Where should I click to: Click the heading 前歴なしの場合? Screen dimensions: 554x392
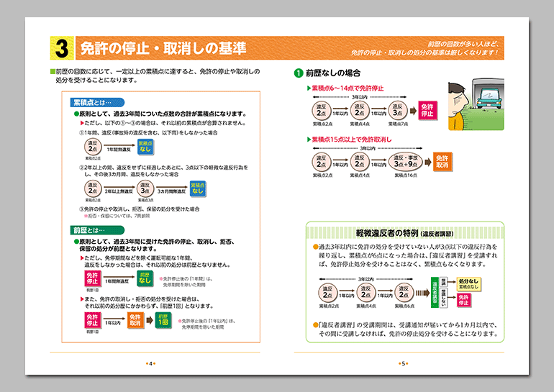coord(333,73)
